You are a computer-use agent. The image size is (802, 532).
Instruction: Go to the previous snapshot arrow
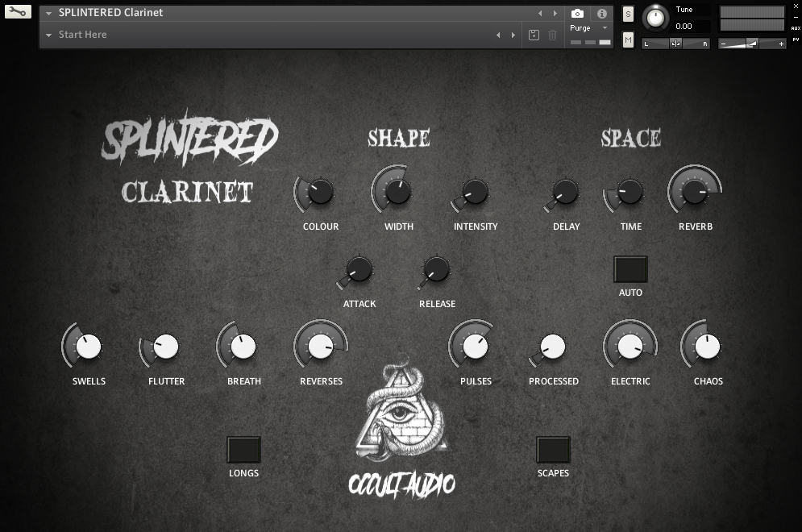point(498,35)
